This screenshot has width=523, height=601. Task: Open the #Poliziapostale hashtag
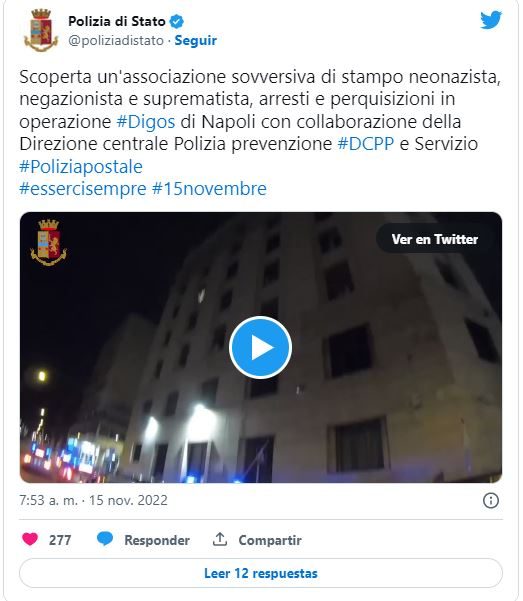[81, 167]
